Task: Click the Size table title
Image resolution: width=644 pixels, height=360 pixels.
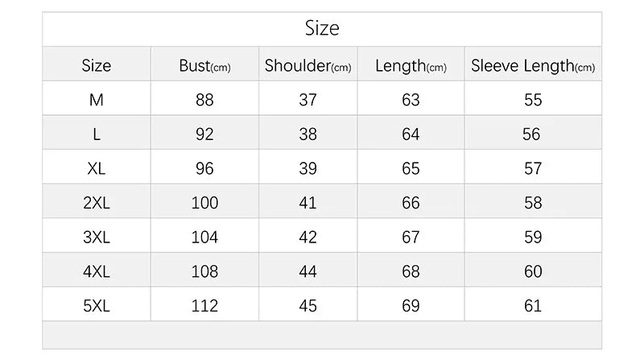Action: (322, 29)
